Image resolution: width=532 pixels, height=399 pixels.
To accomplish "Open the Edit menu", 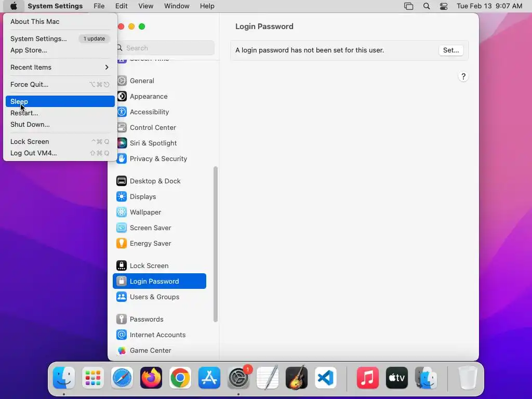I will tap(121, 6).
